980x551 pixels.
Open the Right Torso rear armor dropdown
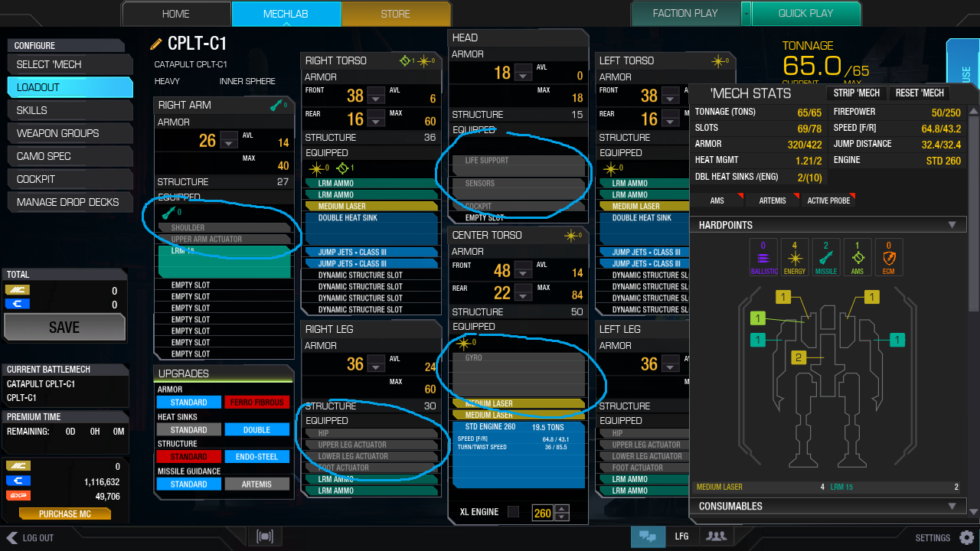(376, 119)
